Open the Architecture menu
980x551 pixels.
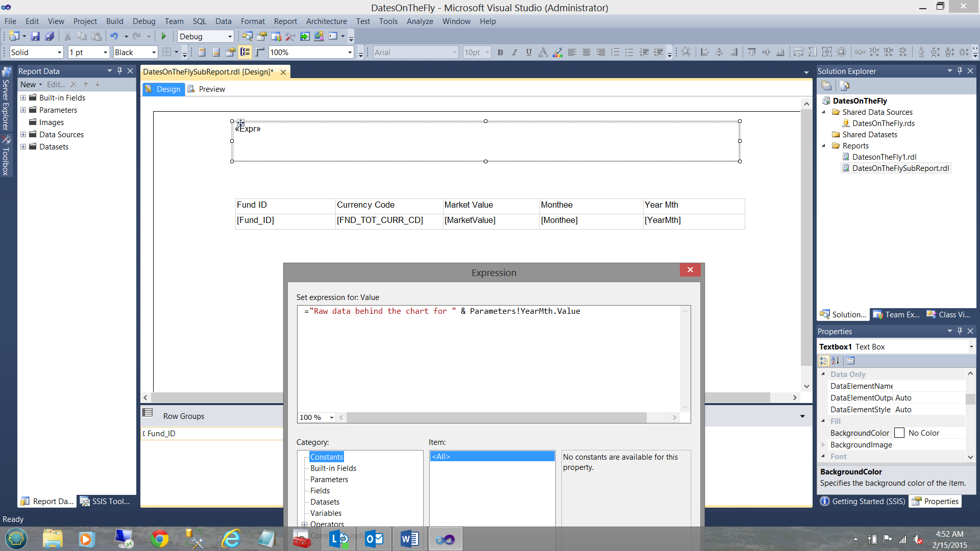pyautogui.click(x=326, y=21)
